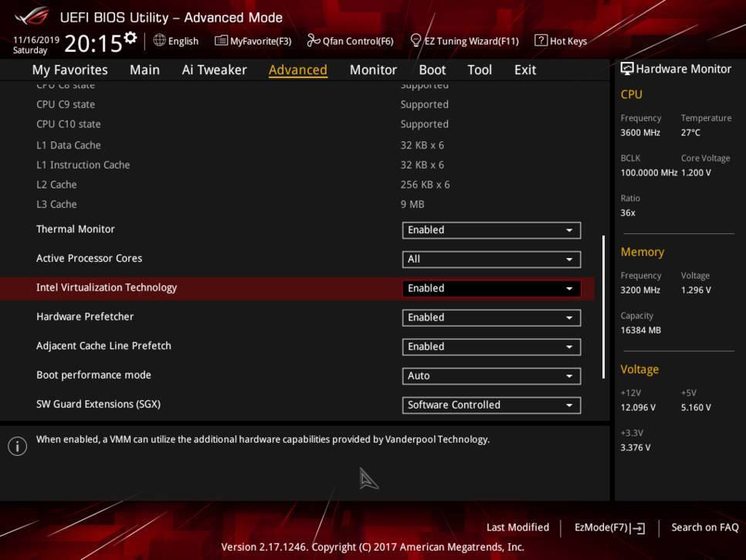Select Intel Virtualization Technology row label
This screenshot has height=560, width=746.
[107, 287]
